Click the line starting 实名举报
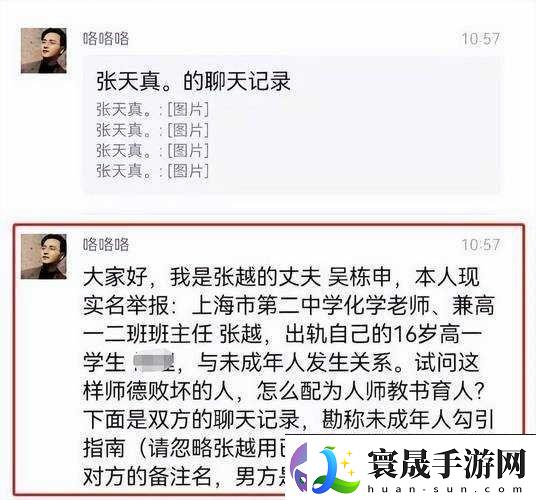Image resolution: width=536 pixels, height=500 pixels. (289, 306)
